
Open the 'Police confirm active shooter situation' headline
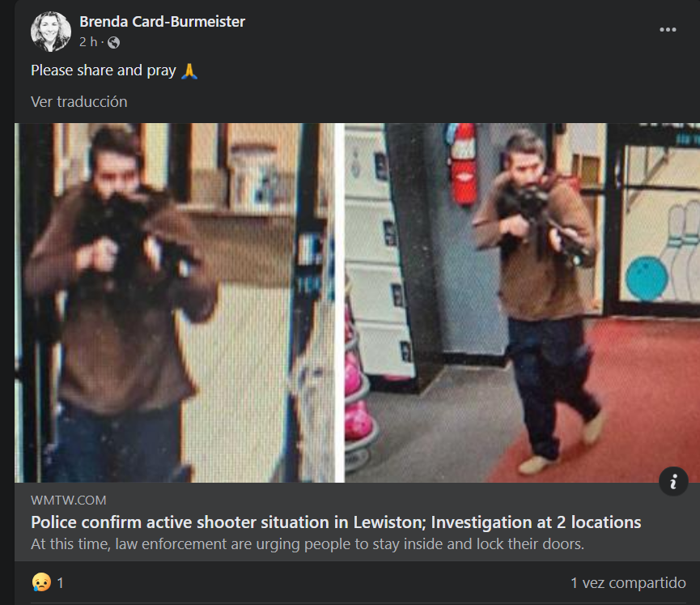336,522
